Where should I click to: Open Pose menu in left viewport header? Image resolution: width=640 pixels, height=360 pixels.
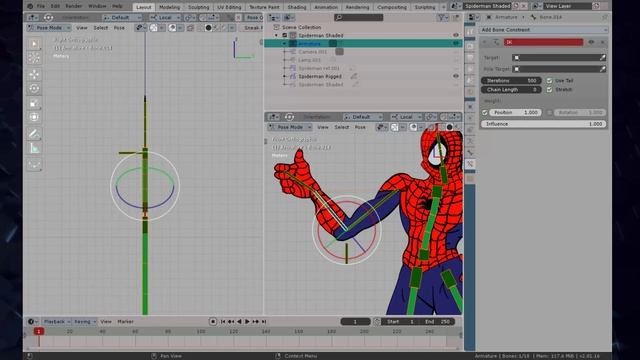click(x=119, y=28)
